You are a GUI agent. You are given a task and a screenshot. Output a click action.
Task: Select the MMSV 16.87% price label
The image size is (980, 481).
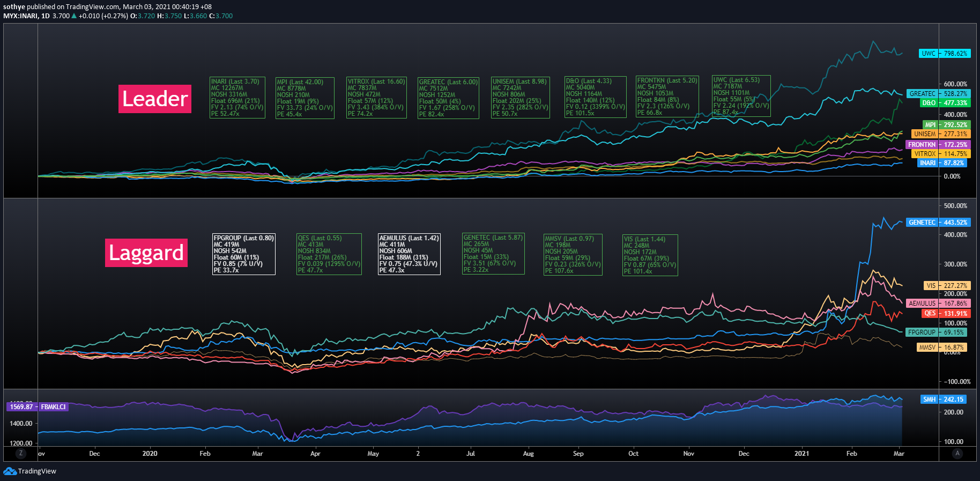[942, 347]
